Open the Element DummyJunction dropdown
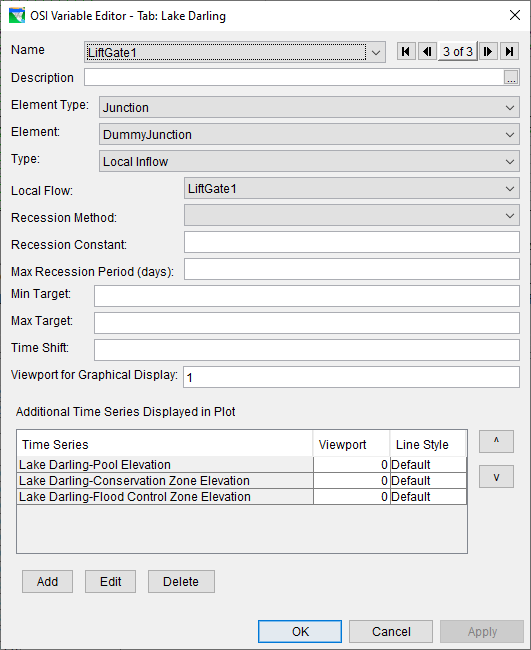The image size is (531, 650). pos(309,135)
